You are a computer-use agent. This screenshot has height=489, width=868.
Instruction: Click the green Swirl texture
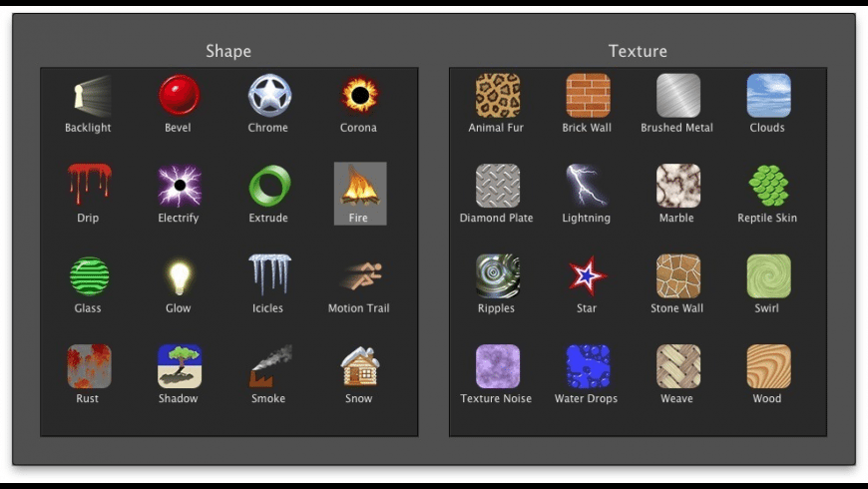[768, 275]
